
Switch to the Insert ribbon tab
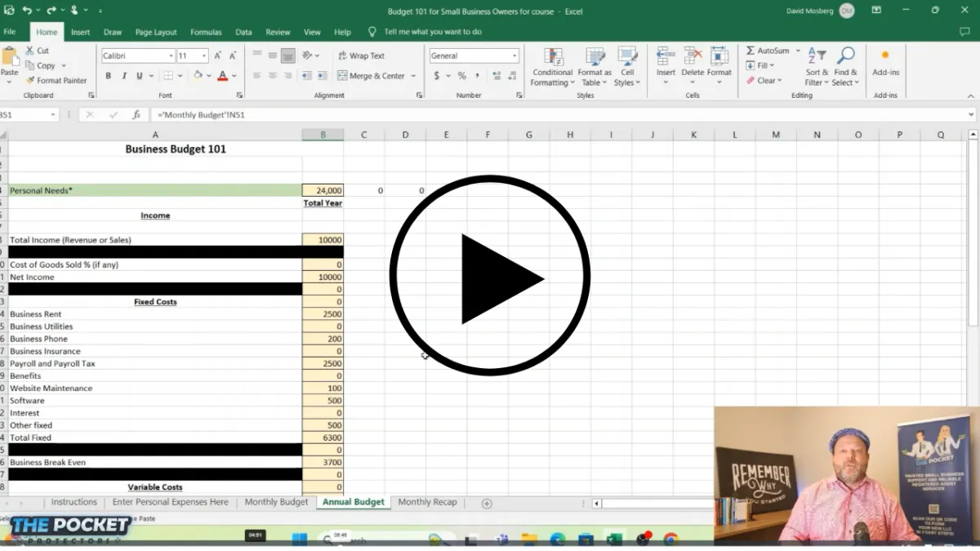click(80, 32)
